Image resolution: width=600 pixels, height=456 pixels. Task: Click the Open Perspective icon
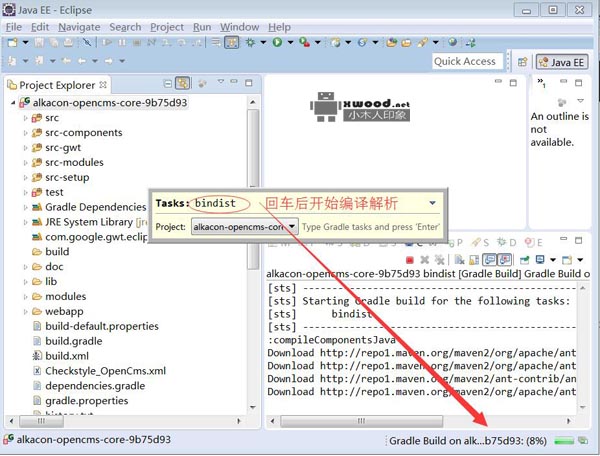tap(522, 61)
